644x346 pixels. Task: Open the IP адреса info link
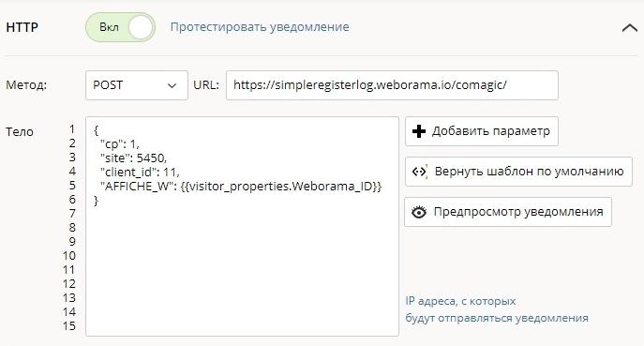click(x=497, y=309)
